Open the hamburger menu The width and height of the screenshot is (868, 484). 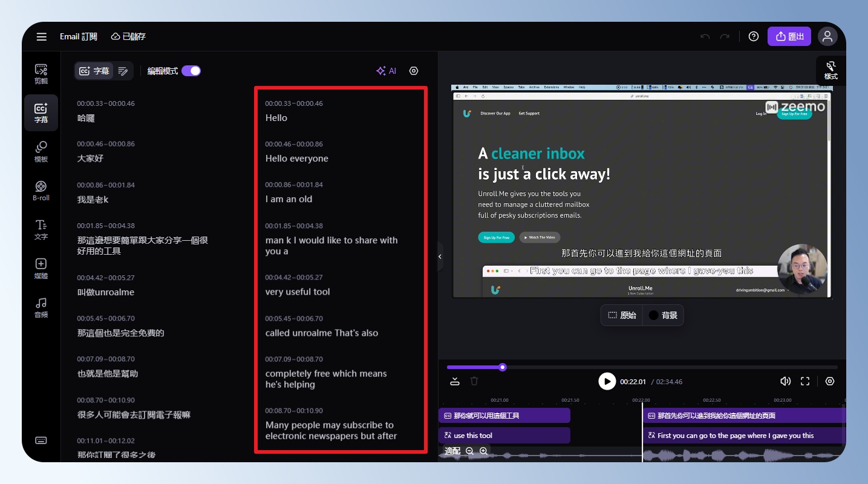coord(41,37)
